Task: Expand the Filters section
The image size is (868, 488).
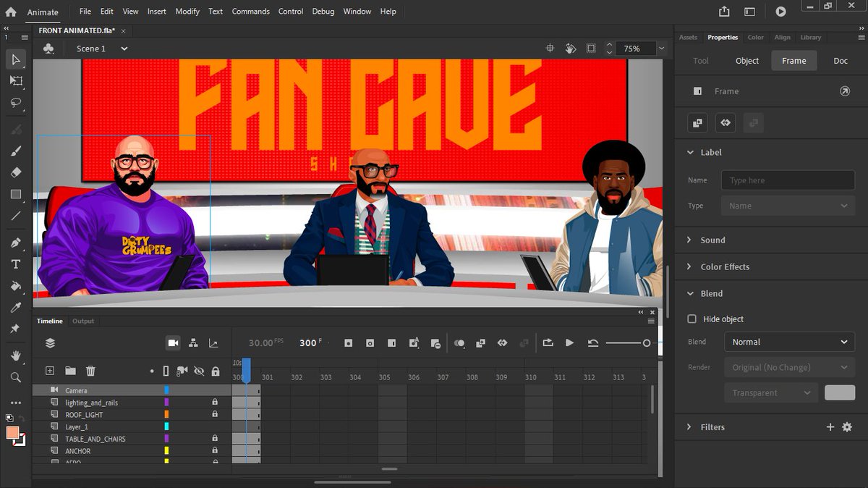Action: click(689, 427)
